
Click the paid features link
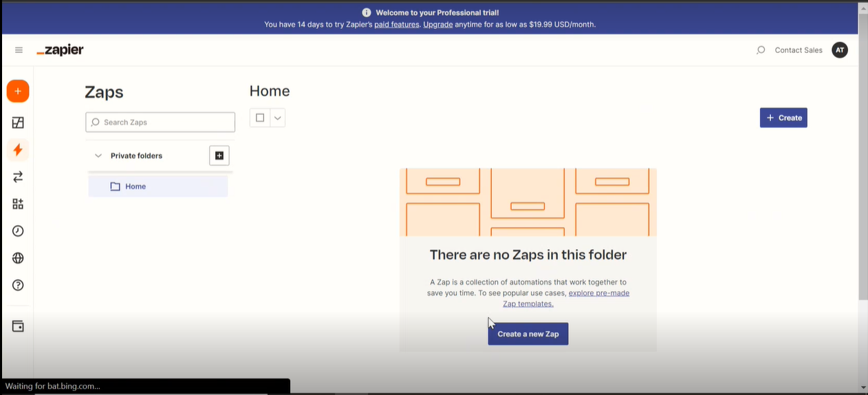click(x=397, y=24)
